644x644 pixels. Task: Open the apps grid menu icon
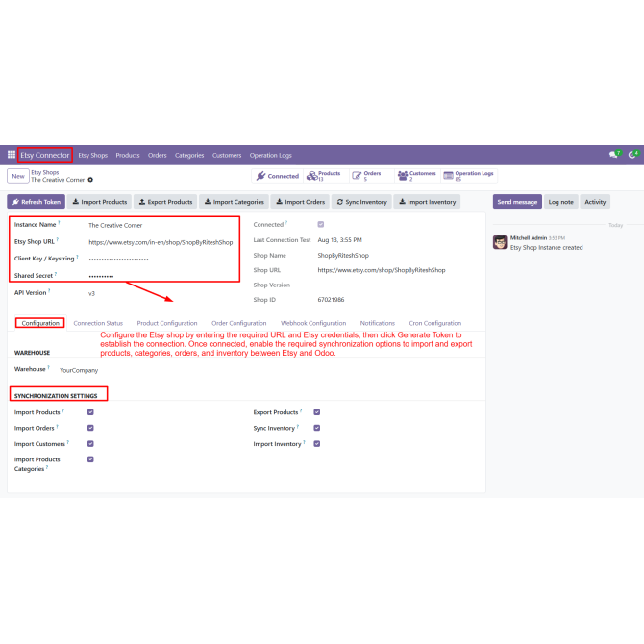click(12, 155)
